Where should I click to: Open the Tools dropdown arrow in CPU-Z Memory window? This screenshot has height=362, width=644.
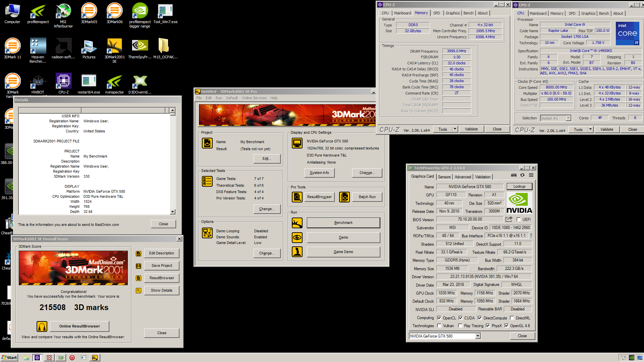[x=455, y=129]
